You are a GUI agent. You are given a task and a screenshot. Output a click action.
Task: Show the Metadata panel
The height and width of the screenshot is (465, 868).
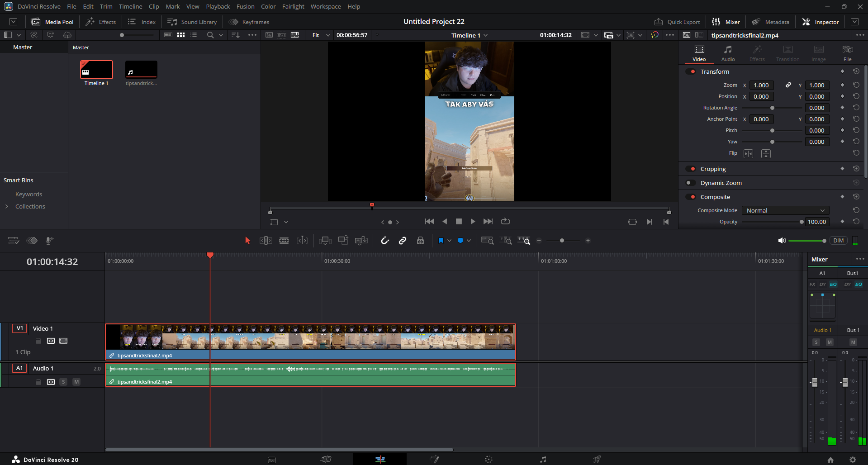(x=771, y=22)
